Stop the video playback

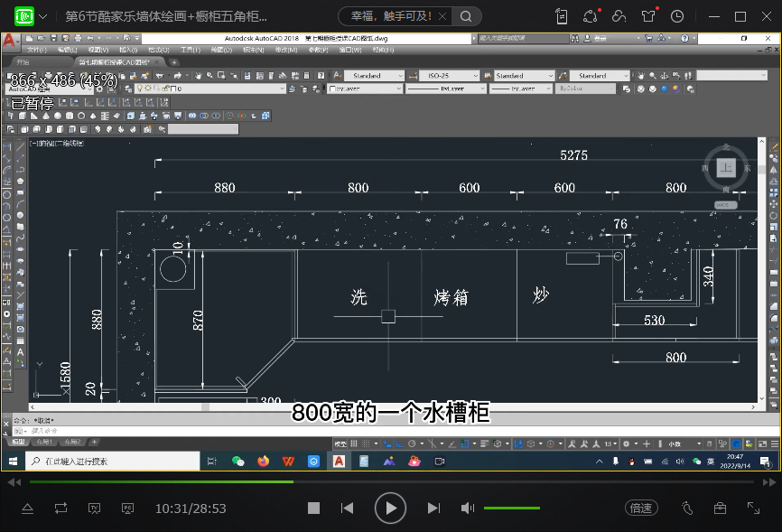pos(313,509)
